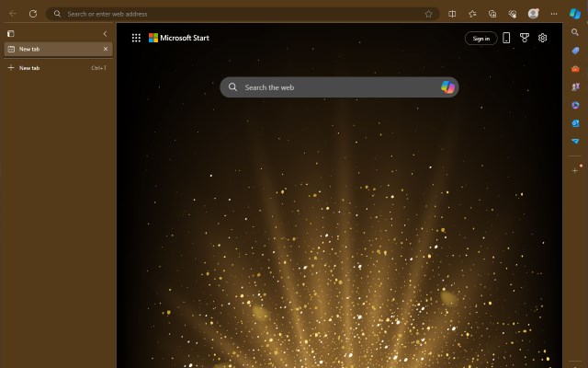The width and height of the screenshot is (588, 368).
Task: Launch Copilot from the top-right toolbar
Action: 575,14
